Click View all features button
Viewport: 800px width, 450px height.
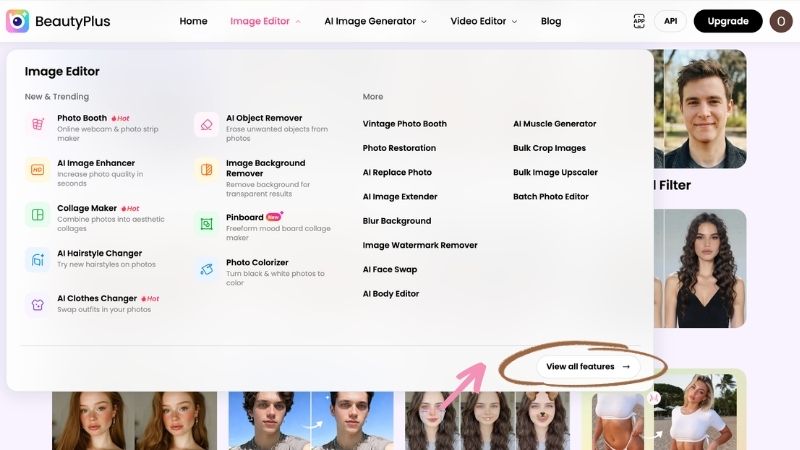coord(588,366)
